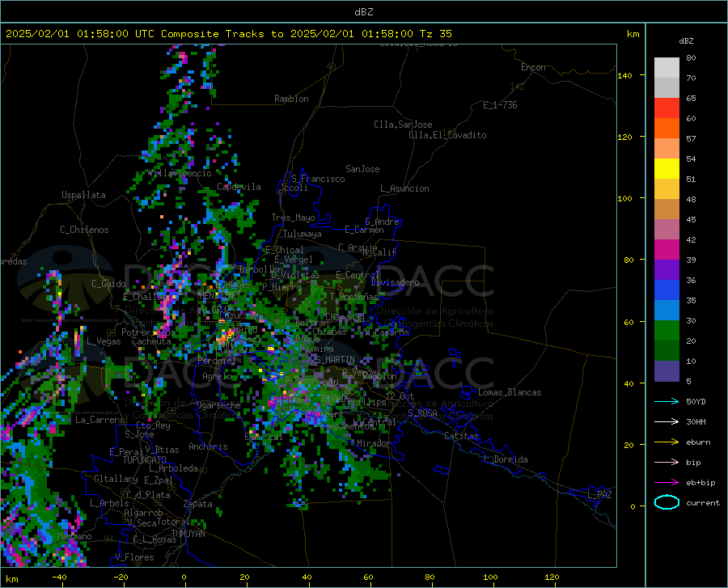Screen dimensions: 728x588
Task: Click the 'Encon' map label
Action: click(533, 67)
